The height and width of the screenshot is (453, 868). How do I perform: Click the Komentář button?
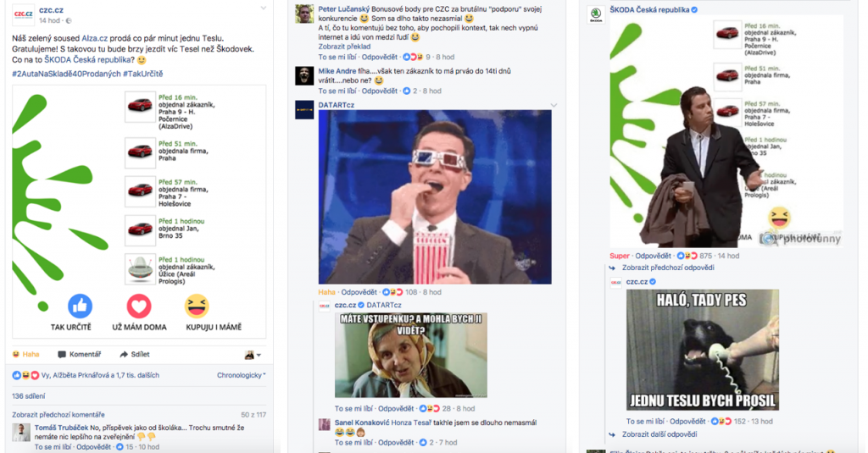click(80, 355)
